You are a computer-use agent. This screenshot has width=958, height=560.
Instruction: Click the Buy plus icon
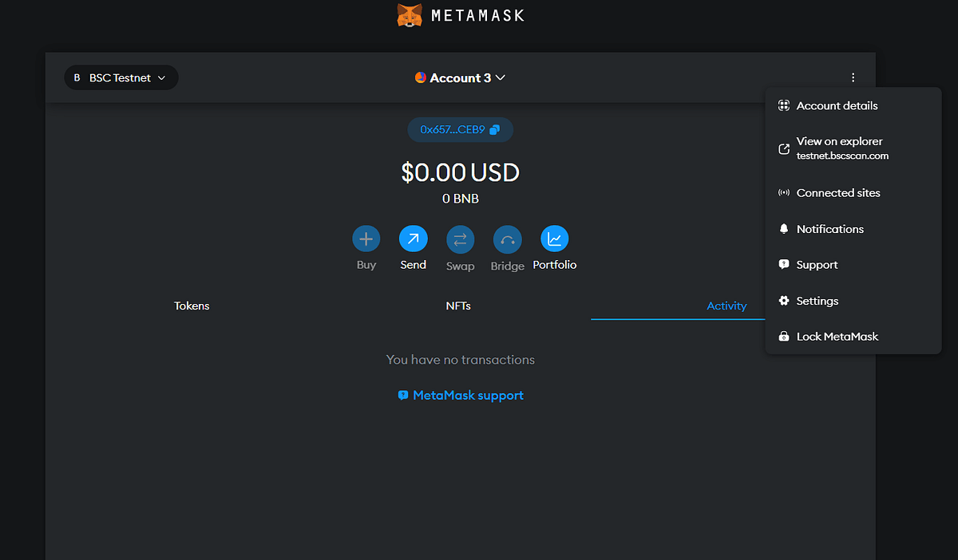pyautogui.click(x=366, y=239)
